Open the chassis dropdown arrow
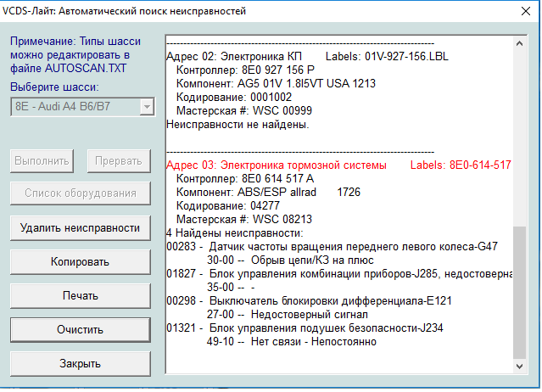This screenshot has height=392, width=542. [x=146, y=107]
